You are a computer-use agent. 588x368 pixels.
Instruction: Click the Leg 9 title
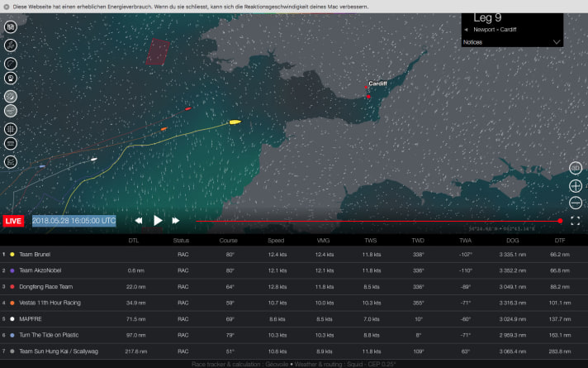pyautogui.click(x=487, y=17)
